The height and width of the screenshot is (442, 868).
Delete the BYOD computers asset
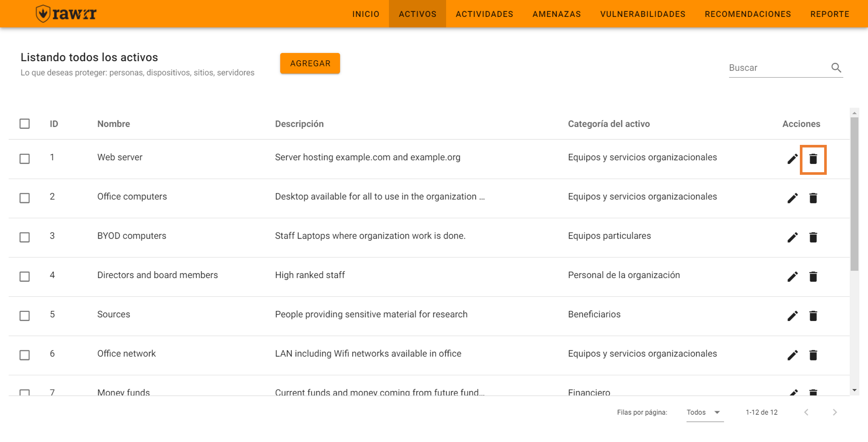pos(813,237)
